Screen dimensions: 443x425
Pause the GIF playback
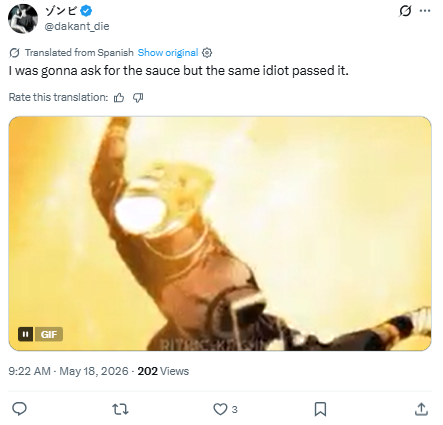[x=26, y=334]
